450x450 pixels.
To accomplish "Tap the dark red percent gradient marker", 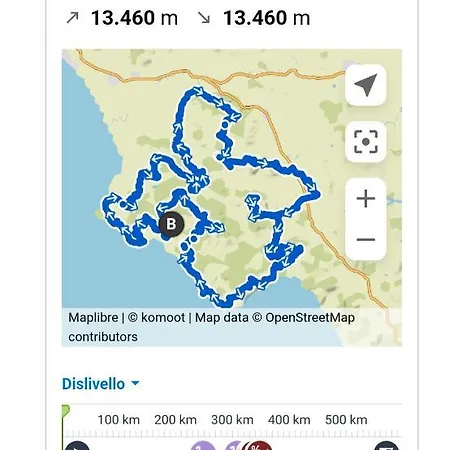I will point(258,446).
